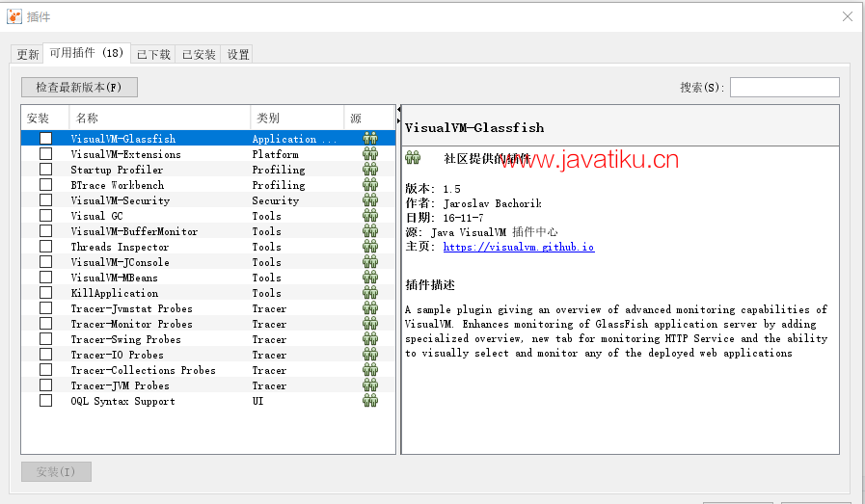The height and width of the screenshot is (504, 865).
Task: Go to the 已安装 tab
Action: pos(199,54)
